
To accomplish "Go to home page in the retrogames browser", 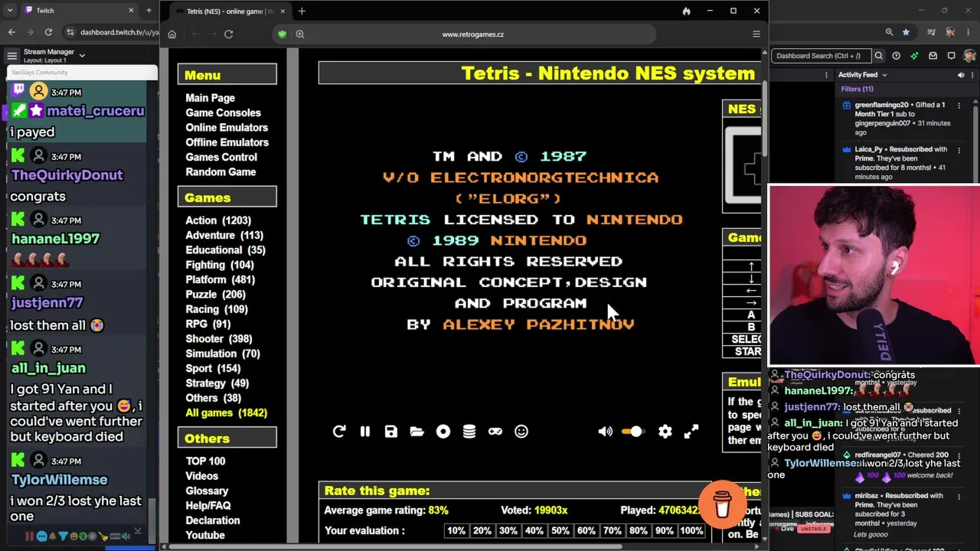I will (172, 34).
